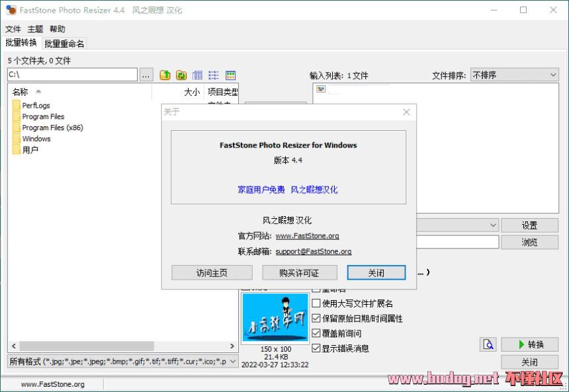
Task: Sort by the 项目类型 column header
Action: tap(222, 92)
